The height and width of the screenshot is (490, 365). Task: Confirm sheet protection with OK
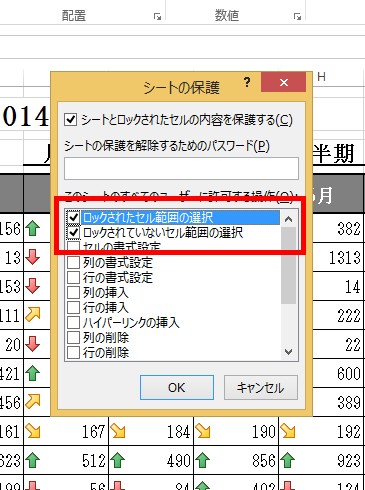click(177, 387)
